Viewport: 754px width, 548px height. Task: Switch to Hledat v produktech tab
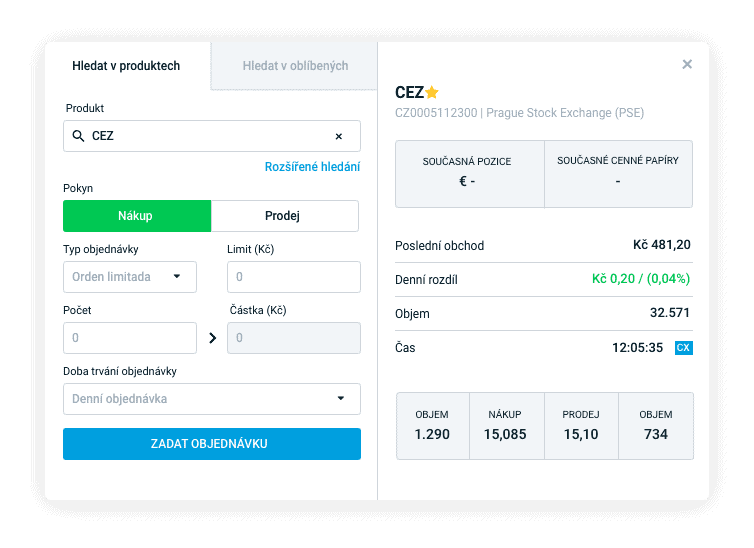[126, 66]
